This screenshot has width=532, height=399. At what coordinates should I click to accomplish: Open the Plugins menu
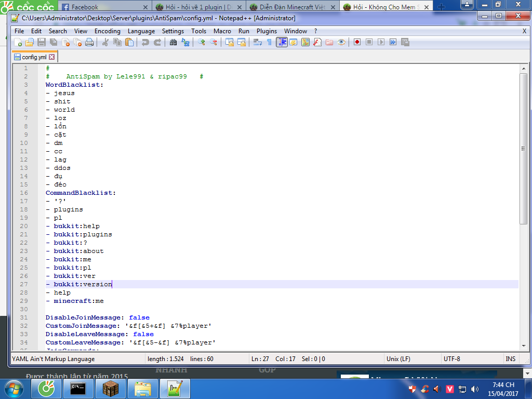point(267,31)
